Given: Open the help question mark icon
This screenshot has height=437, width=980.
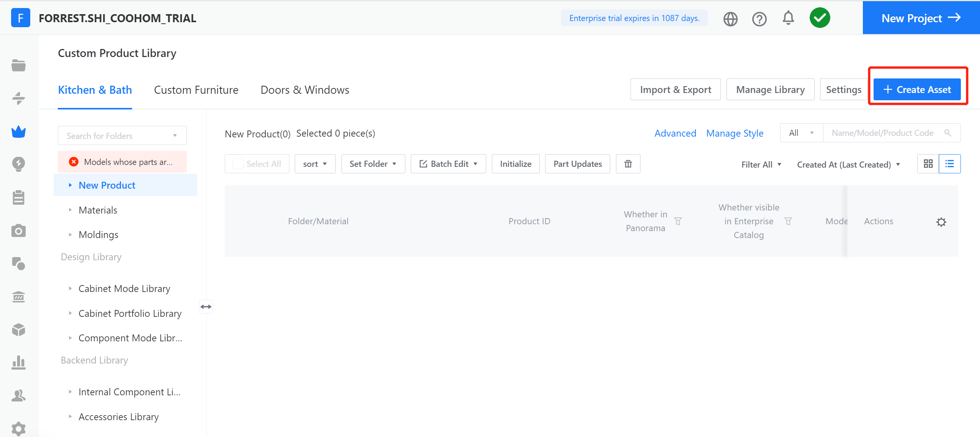Looking at the screenshot, I should 759,19.
